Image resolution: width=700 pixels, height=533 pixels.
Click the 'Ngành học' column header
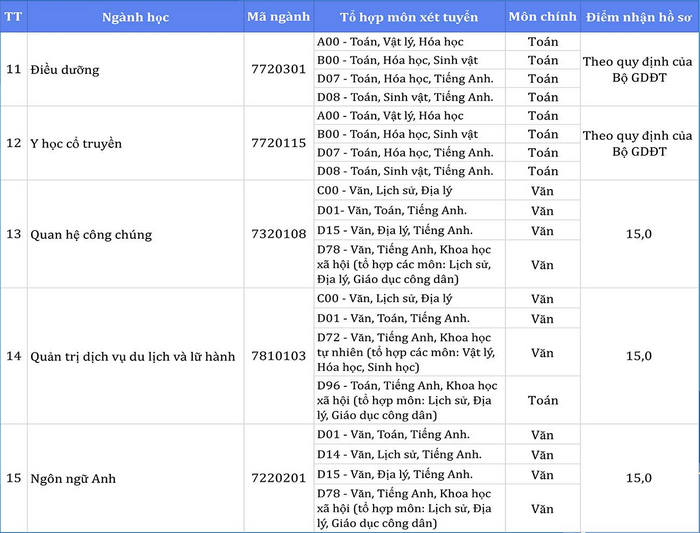135,17
